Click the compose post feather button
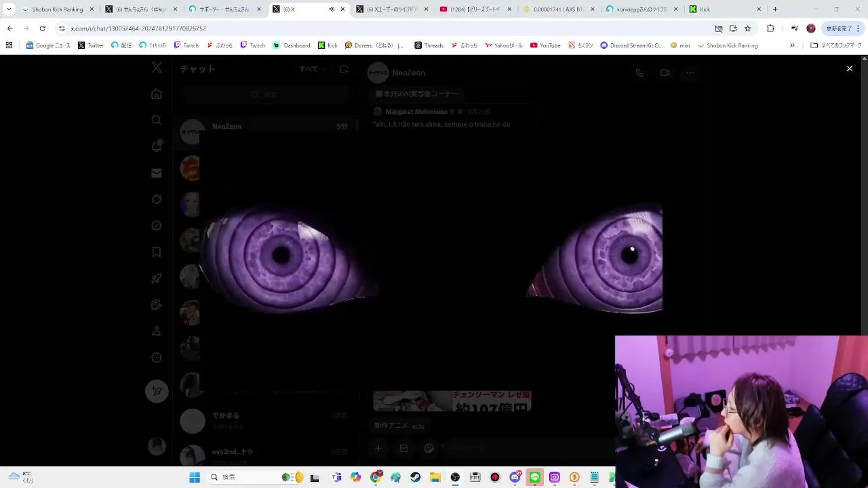The width and height of the screenshot is (868, 488). coord(157,391)
